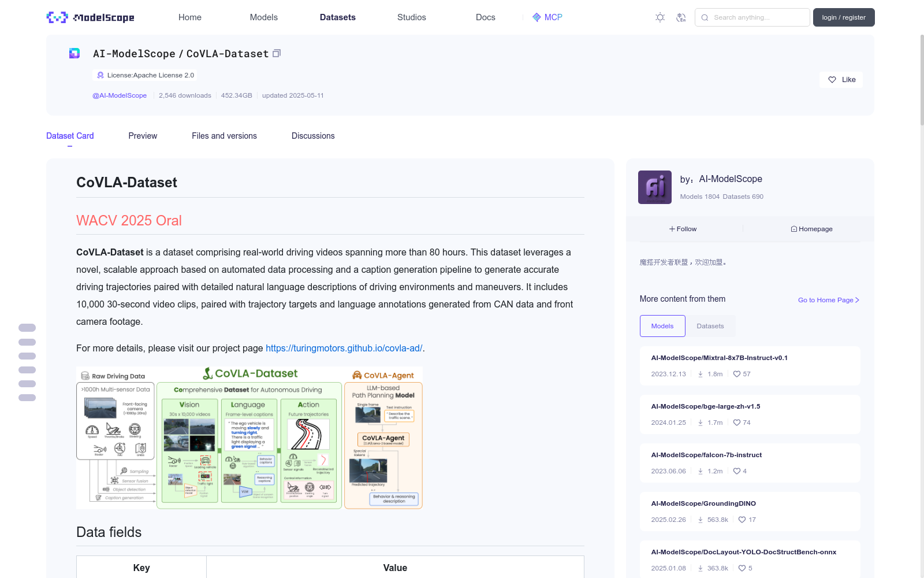
Task: Click the "Models 1804 Datasets 690" author stats
Action: (722, 197)
